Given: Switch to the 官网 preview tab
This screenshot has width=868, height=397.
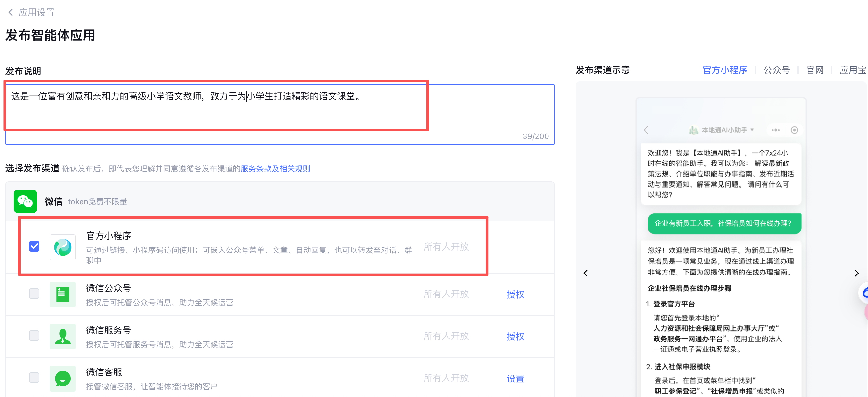Looking at the screenshot, I should click(x=814, y=70).
